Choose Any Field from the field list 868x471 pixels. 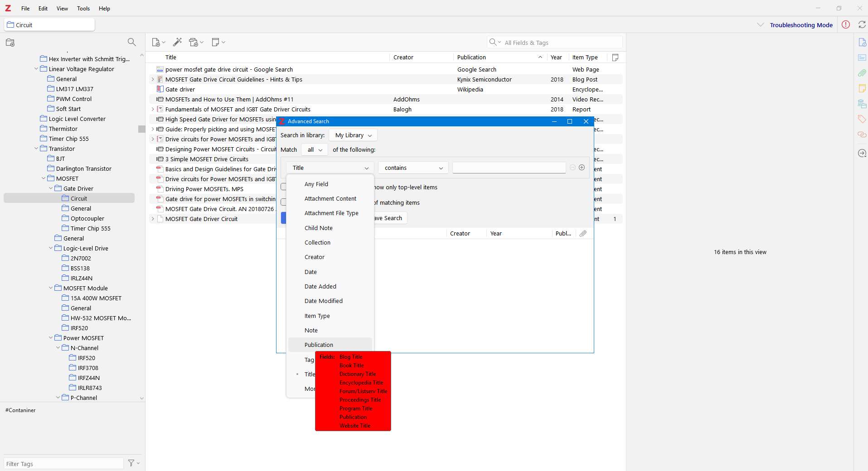pos(330,184)
